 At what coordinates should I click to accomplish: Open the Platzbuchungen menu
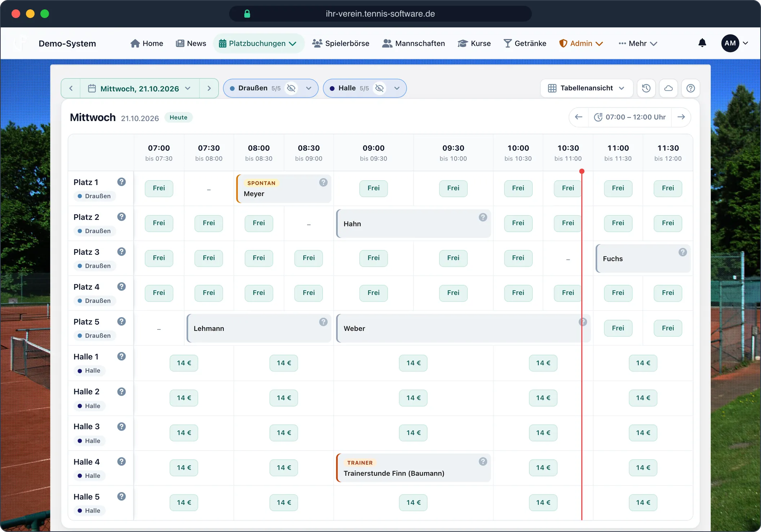[x=258, y=43]
